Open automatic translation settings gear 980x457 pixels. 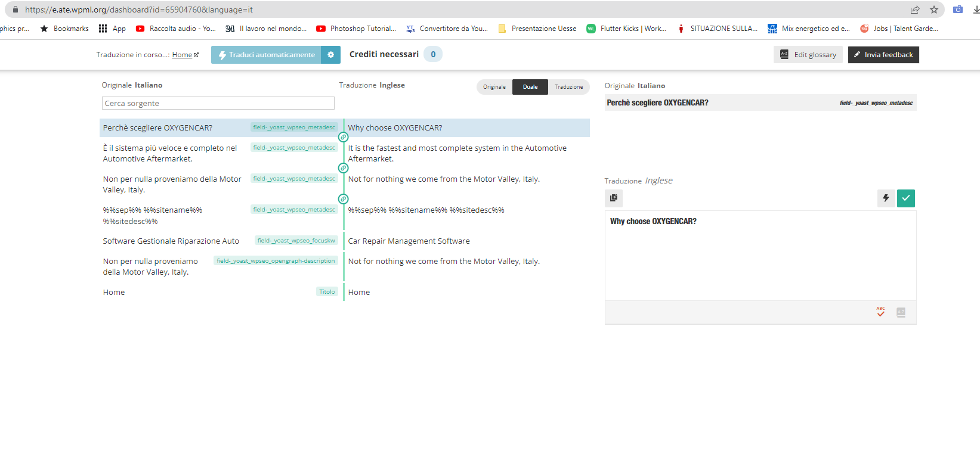coord(330,55)
